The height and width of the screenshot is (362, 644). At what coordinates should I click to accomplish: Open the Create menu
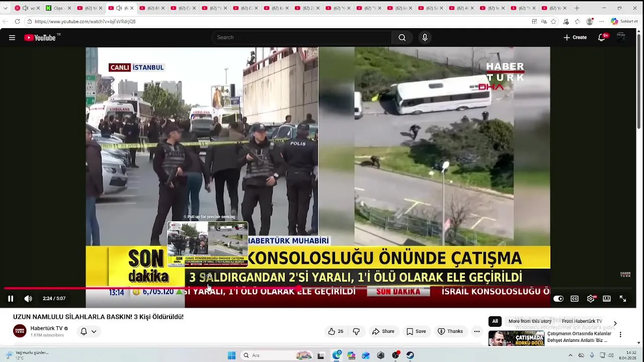(x=575, y=38)
